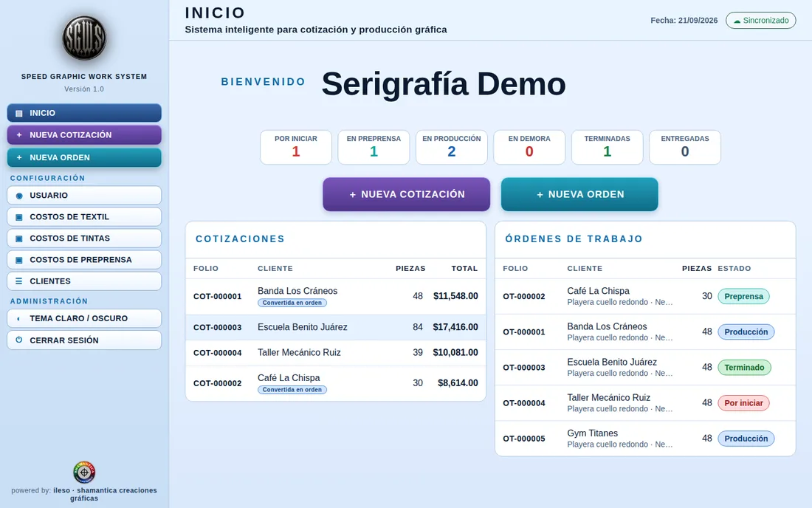This screenshot has width=812, height=508.
Task: Go to COSTOS DE TEXTIL
Action: [x=84, y=217]
